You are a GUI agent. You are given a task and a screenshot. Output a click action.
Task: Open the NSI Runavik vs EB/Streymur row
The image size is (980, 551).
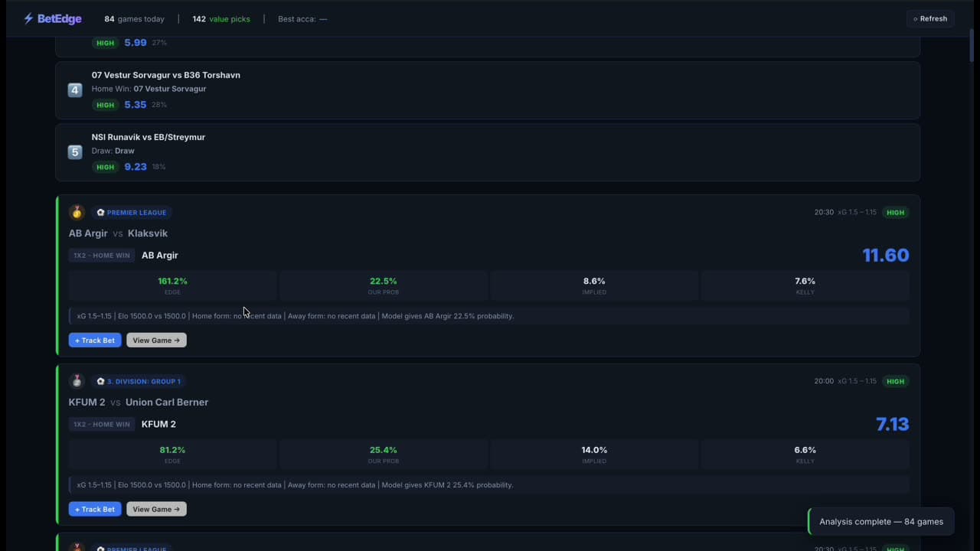tap(488, 152)
